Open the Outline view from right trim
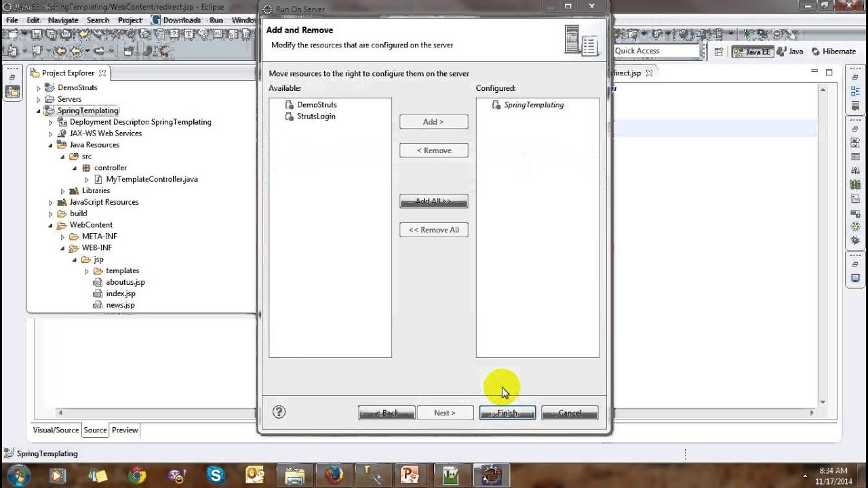868x488 pixels. coord(855,91)
